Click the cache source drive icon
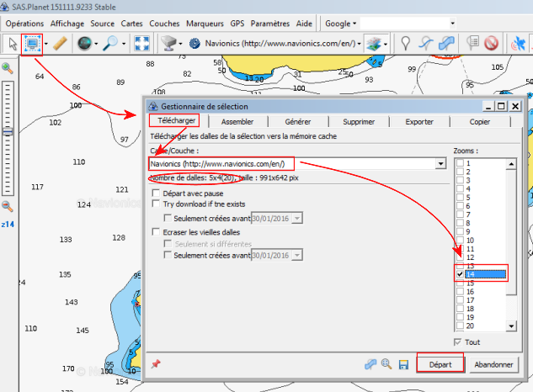 coord(168,44)
